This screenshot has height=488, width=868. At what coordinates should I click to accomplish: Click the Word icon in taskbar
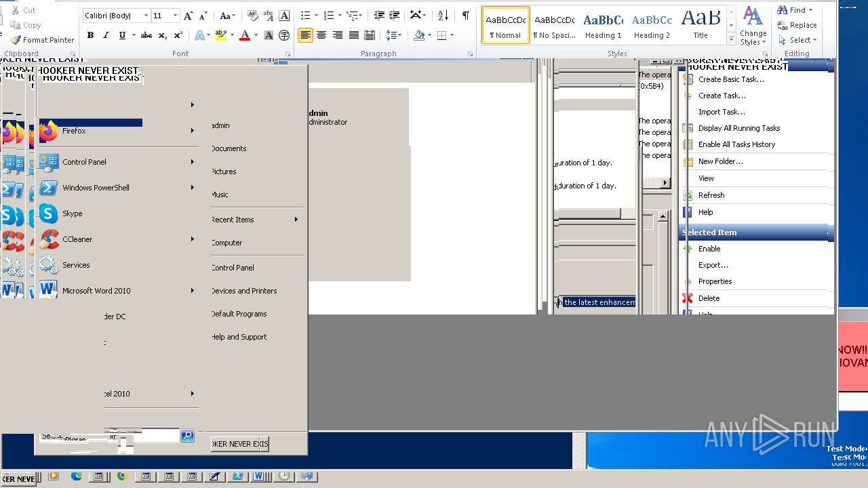point(259,476)
